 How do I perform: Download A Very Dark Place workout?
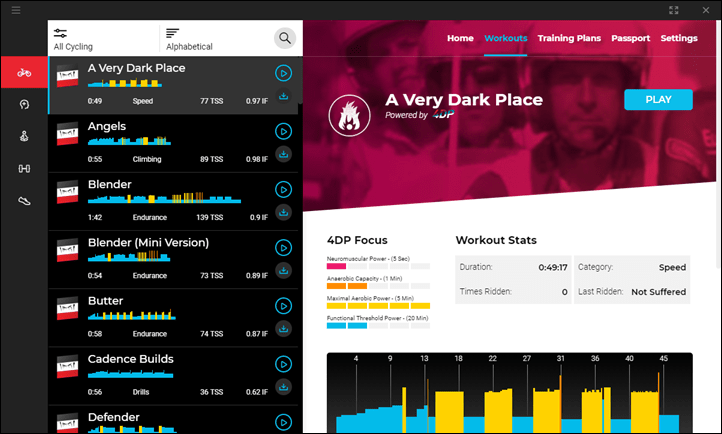(x=283, y=96)
